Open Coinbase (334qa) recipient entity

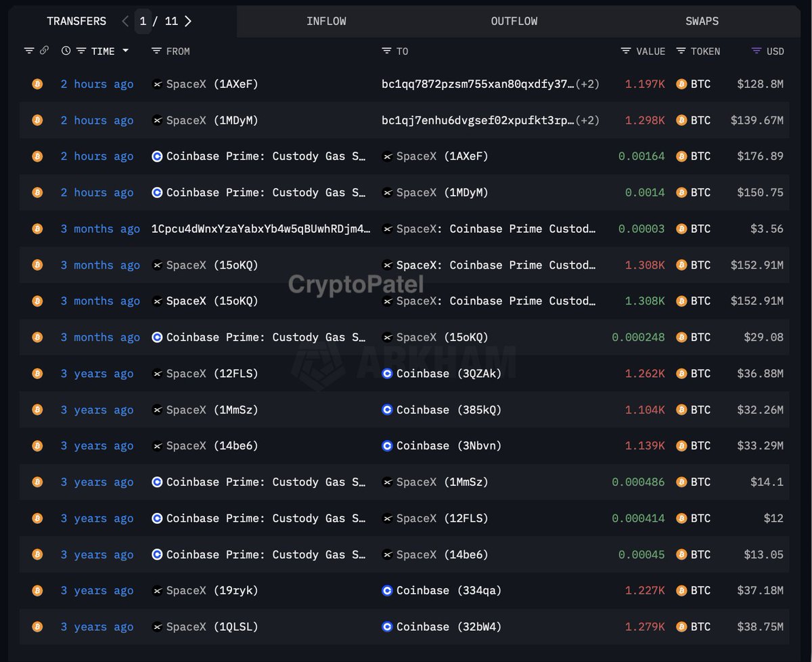[449, 591]
